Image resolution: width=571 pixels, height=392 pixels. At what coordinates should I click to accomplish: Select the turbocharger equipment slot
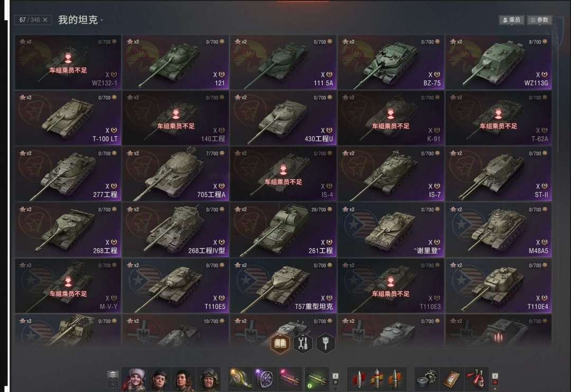[241, 379]
